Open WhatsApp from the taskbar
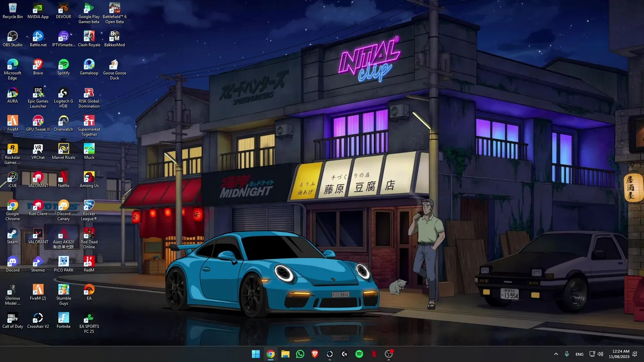This screenshot has width=644, height=362. [x=300, y=354]
